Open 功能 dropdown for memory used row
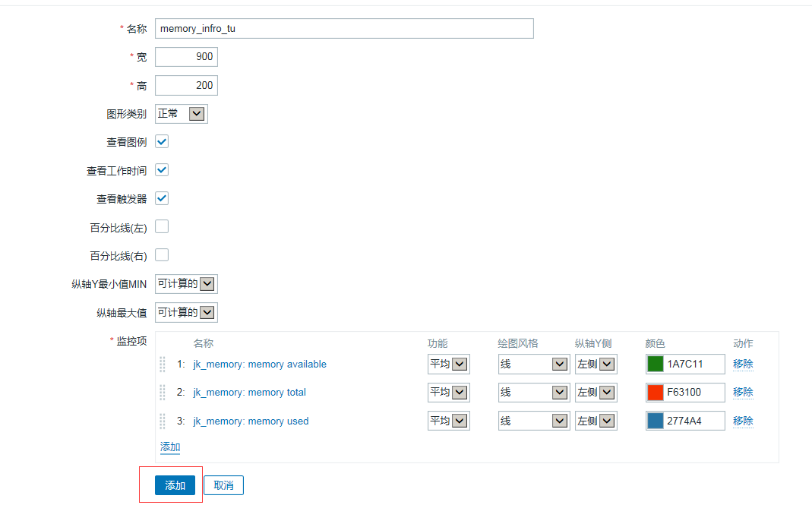Viewport: 812px width, 505px height. click(448, 421)
